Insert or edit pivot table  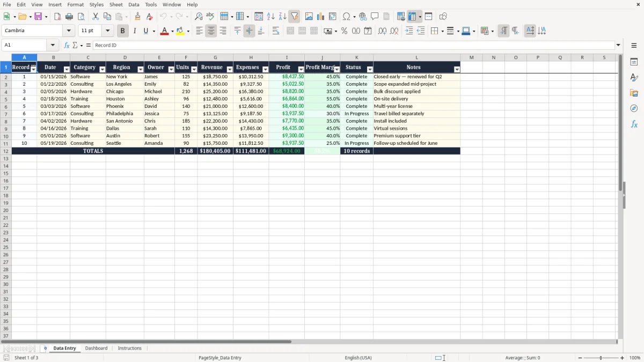point(332,17)
